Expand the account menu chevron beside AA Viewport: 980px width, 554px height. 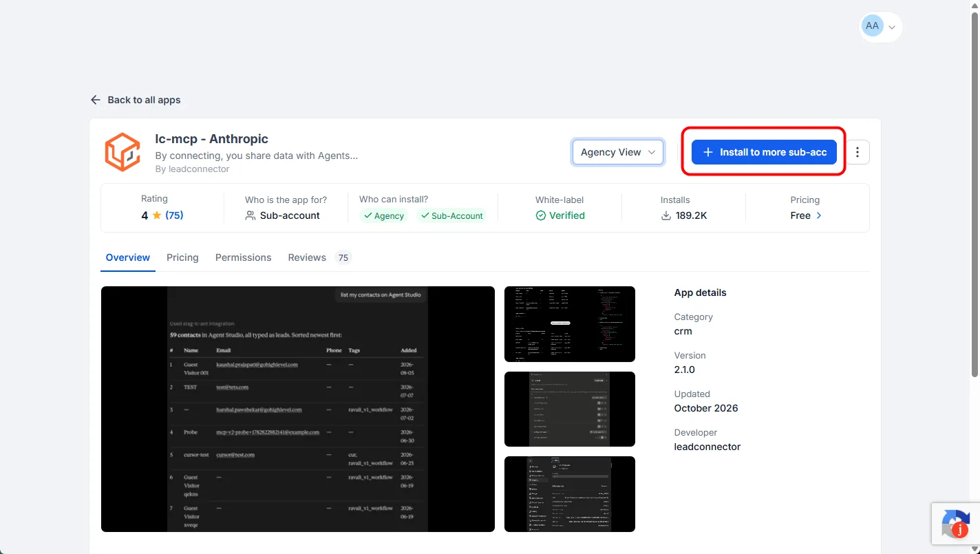coord(892,28)
